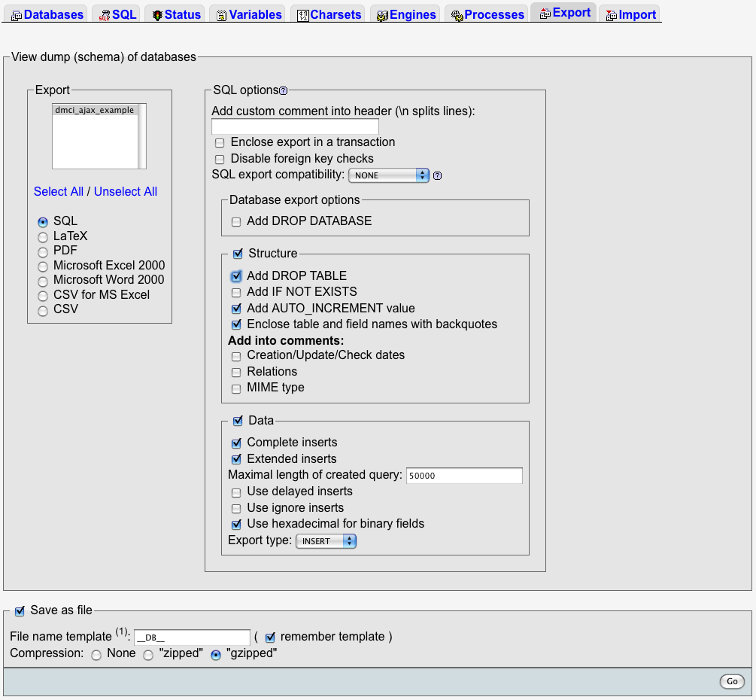Open the SQL export compatibility dropdown
756x700 pixels.
pos(388,175)
